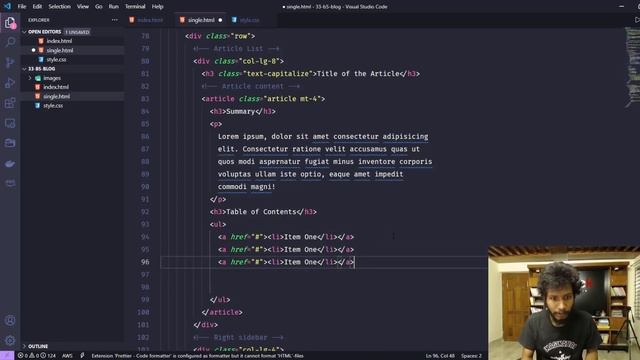Open the Selection menu
The width and height of the screenshot is (640, 360).
click(x=59, y=7)
